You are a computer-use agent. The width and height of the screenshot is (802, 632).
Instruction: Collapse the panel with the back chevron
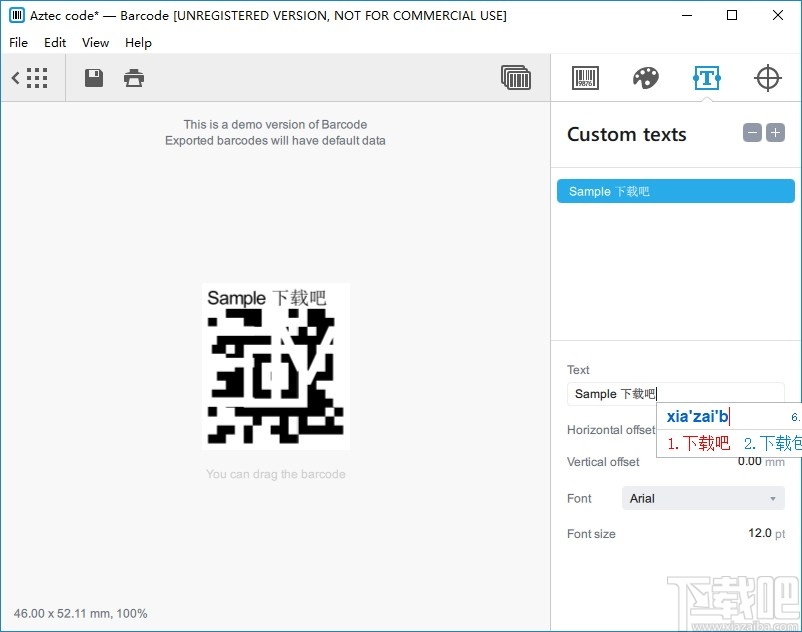click(x=14, y=77)
